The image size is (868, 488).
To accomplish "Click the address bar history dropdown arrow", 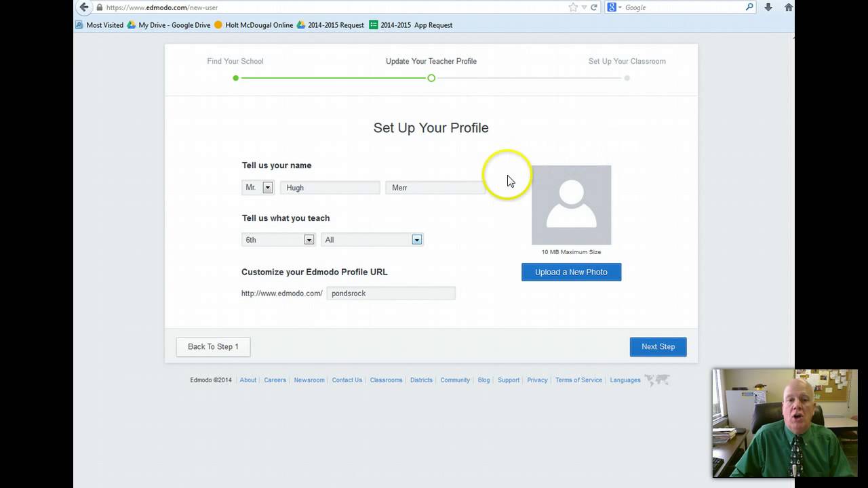I will [584, 7].
